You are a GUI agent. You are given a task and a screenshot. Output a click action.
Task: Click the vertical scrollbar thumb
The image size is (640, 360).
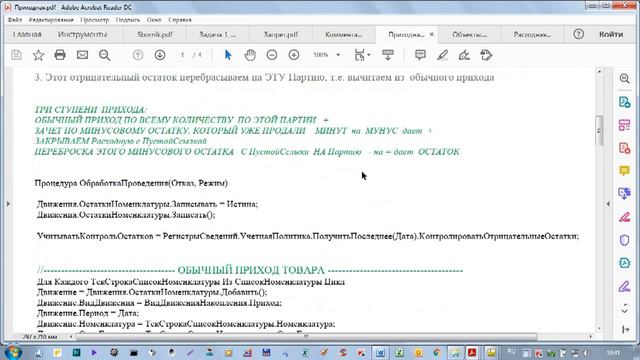[599, 131]
